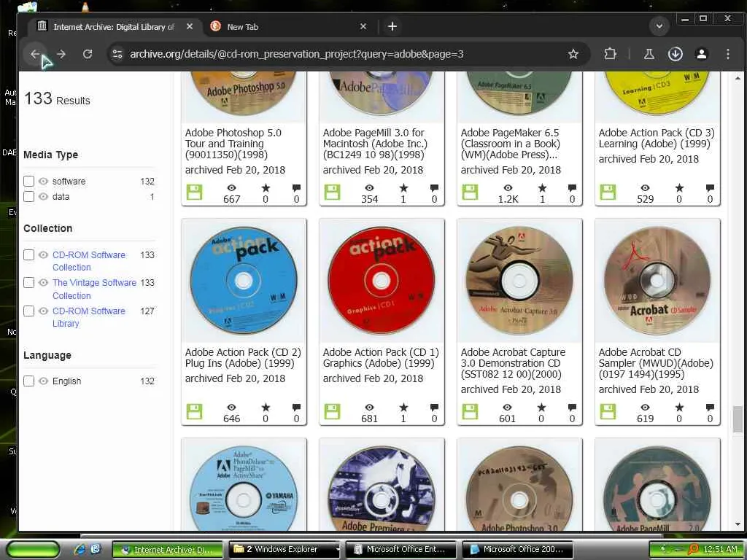Check the CD-ROM Software Library checkbox
The height and width of the screenshot is (560, 747).
click(x=28, y=311)
